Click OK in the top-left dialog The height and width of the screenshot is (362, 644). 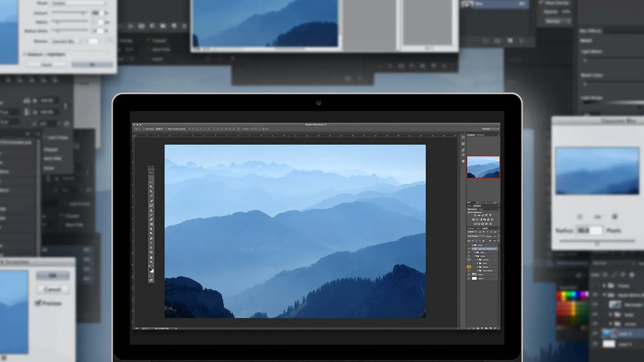tap(92, 64)
